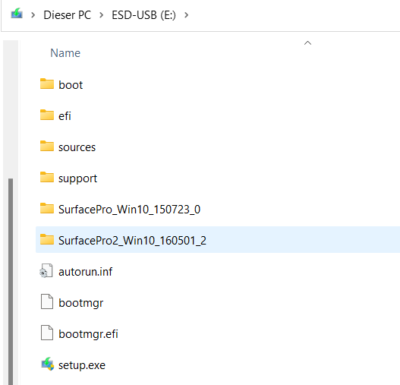Click the sources folder icon
This screenshot has width=400, height=385.
pyautogui.click(x=47, y=146)
